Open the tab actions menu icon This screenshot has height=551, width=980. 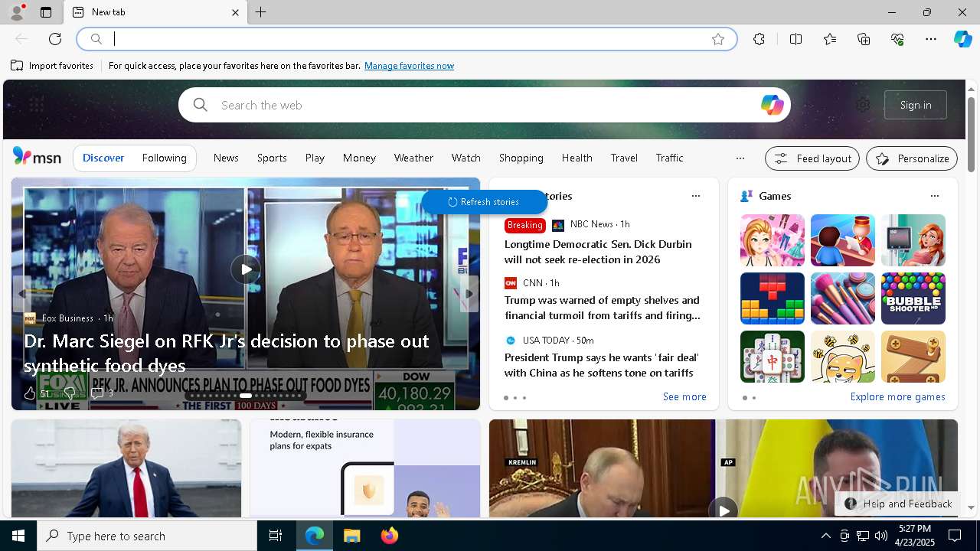click(x=46, y=12)
